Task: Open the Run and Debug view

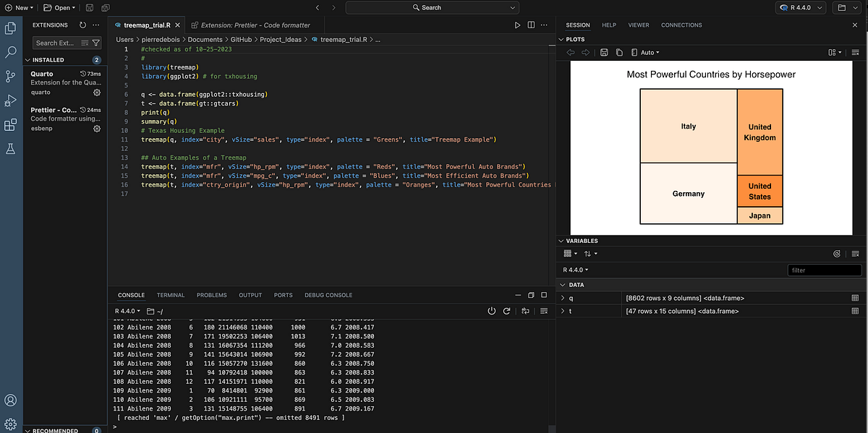Action: click(x=11, y=100)
